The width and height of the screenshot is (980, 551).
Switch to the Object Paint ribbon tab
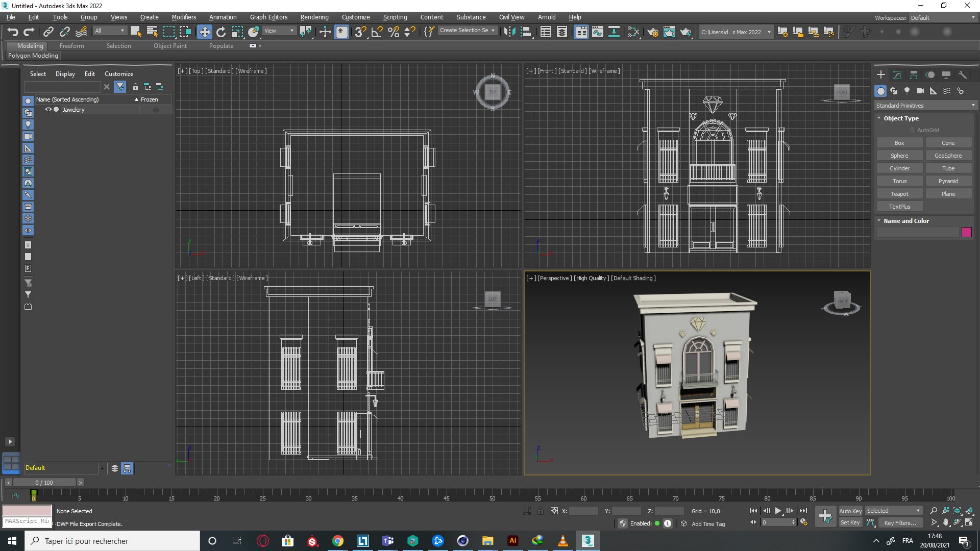[170, 46]
